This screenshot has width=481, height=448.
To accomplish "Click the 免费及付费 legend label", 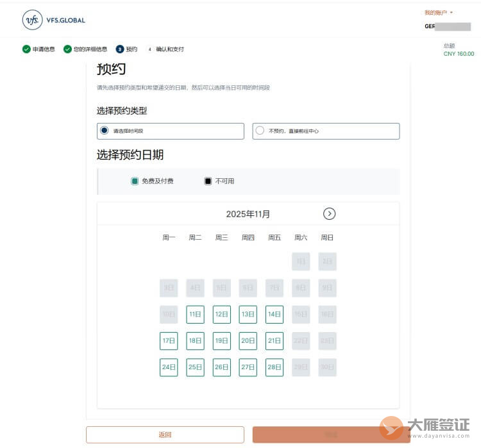I will click(158, 181).
